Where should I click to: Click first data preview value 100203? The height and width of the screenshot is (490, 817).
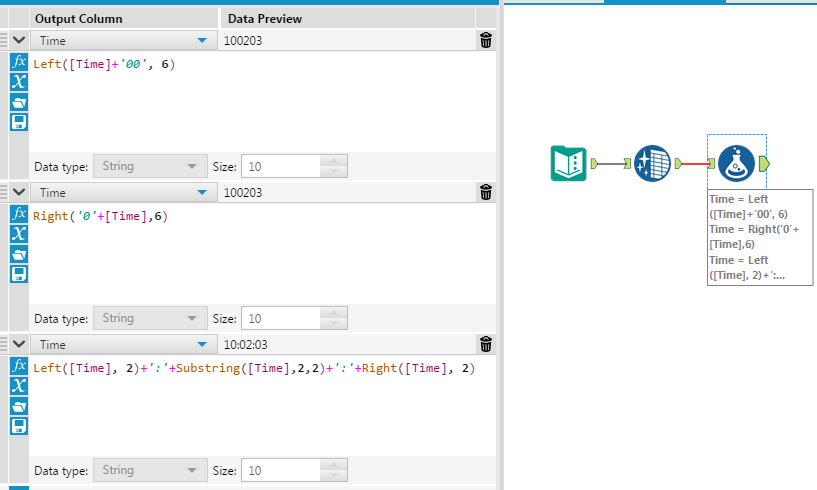[243, 41]
